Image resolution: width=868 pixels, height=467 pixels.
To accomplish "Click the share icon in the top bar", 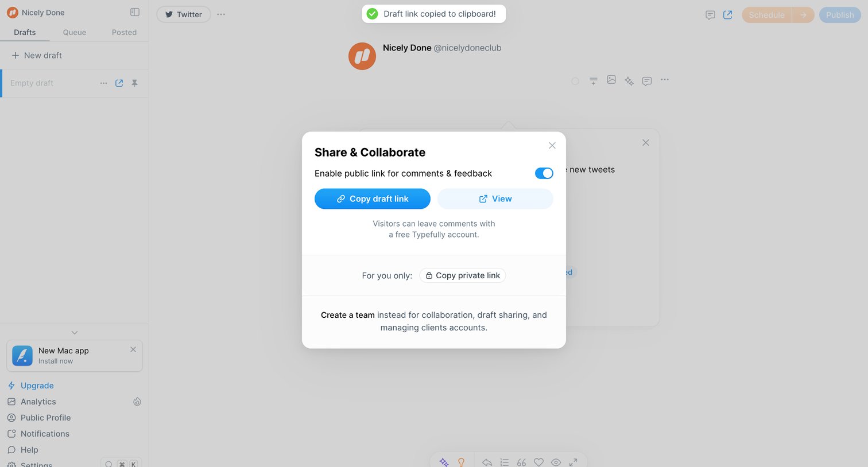I will tap(727, 15).
